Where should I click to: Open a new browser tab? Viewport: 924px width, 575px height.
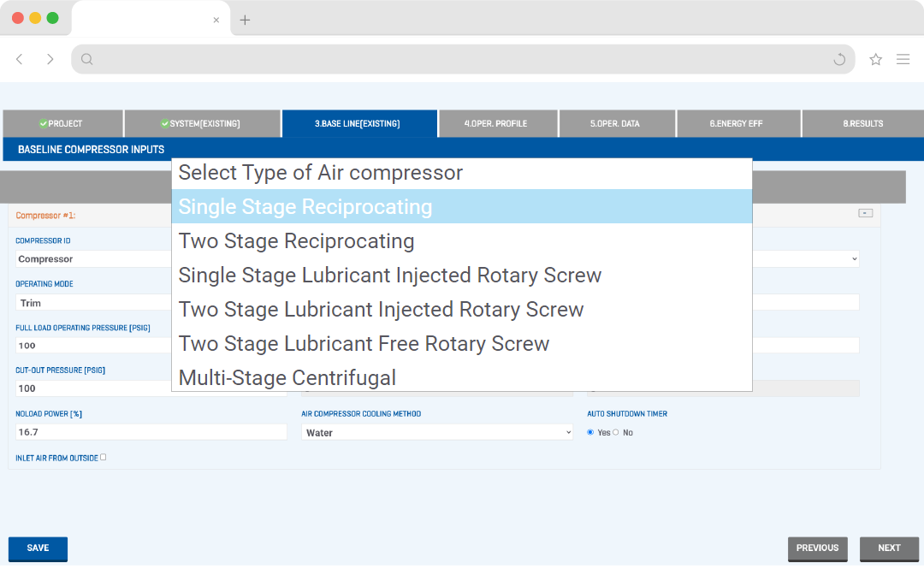(245, 20)
